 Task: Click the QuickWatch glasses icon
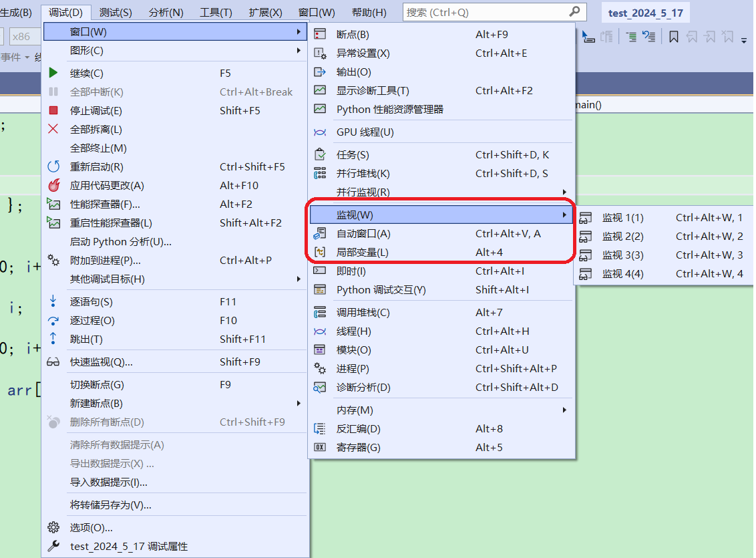coord(53,362)
